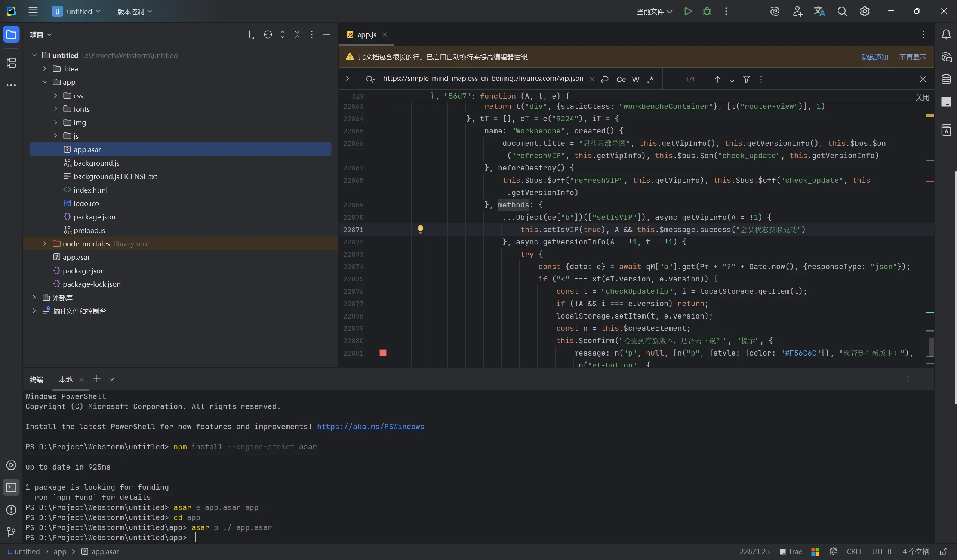Select opened file target icon in project panel
Screen dimensions: 957x560
pos(268,34)
